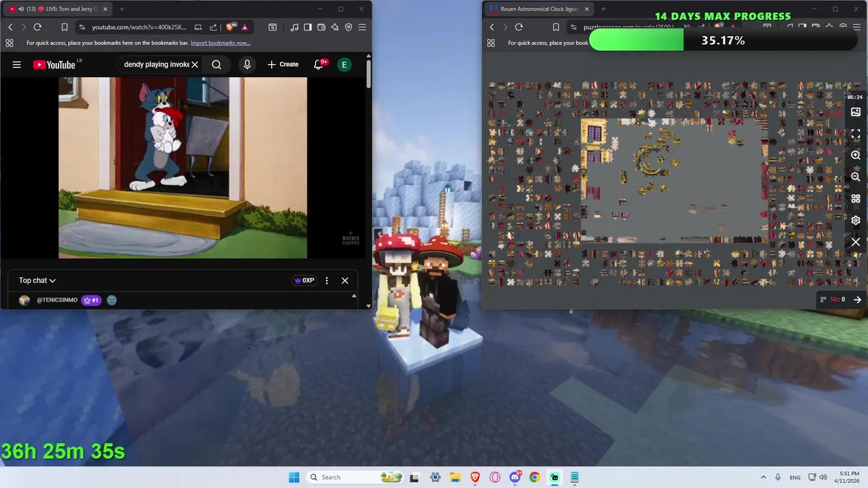
Task: Go back in the YouTube browser window
Action: [x=10, y=27]
